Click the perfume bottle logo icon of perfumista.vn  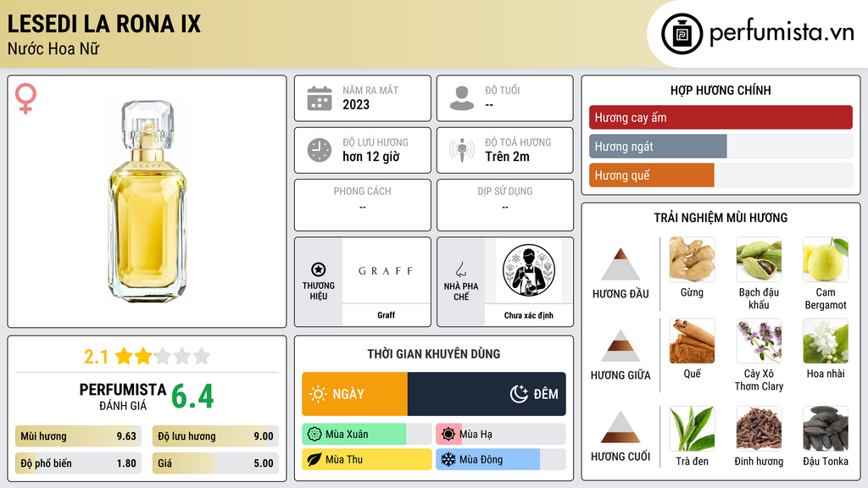pyautogui.click(x=682, y=34)
